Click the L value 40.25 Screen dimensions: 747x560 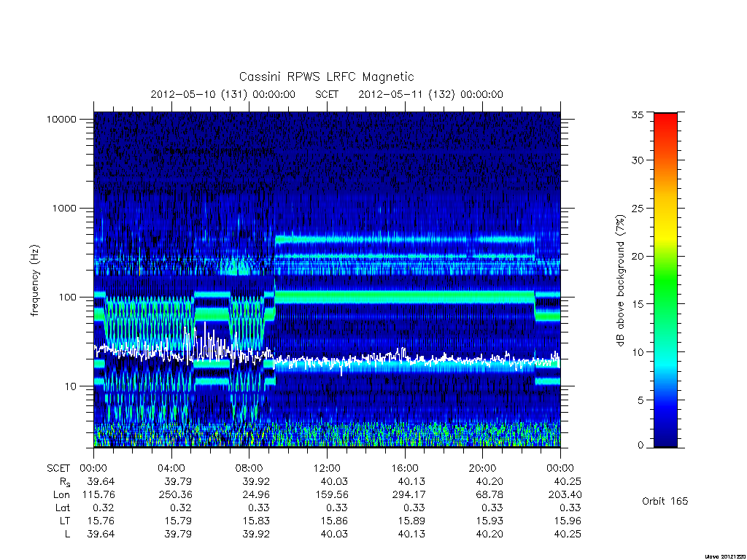tap(568, 534)
